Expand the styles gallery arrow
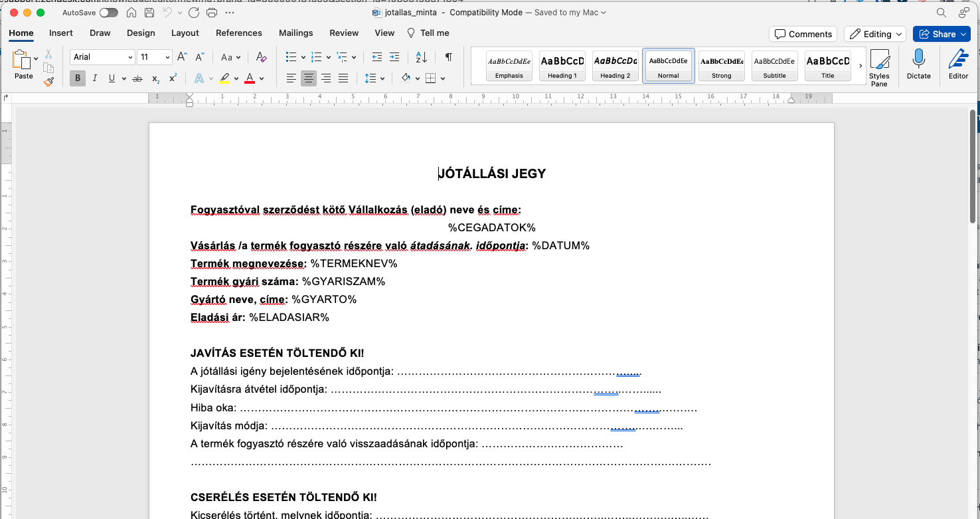Viewport: 980px width, 519px height. (860, 66)
